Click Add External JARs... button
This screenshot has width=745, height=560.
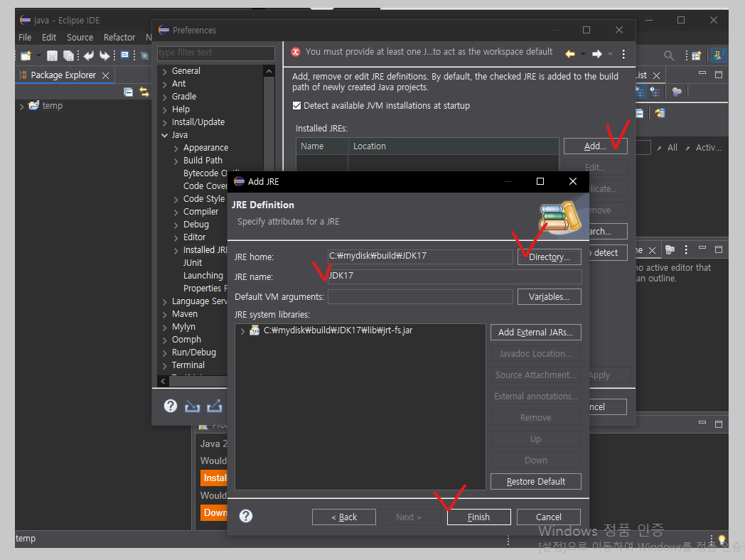(x=535, y=333)
